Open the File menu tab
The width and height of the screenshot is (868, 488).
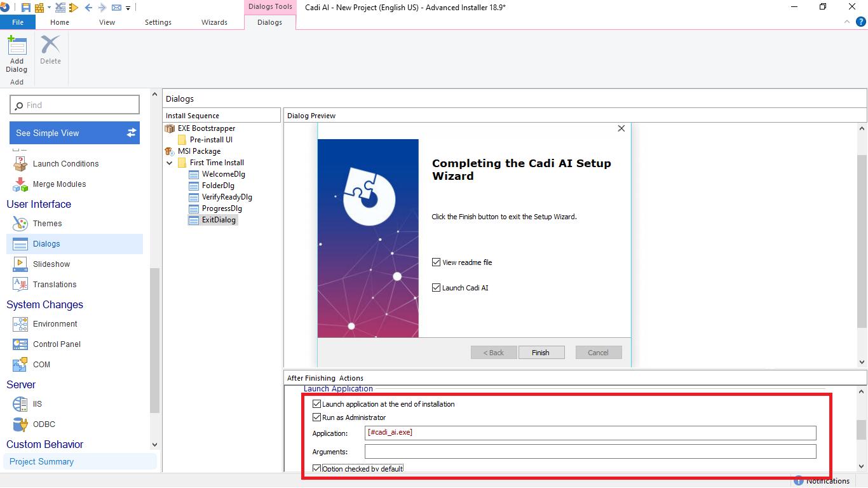coord(18,22)
